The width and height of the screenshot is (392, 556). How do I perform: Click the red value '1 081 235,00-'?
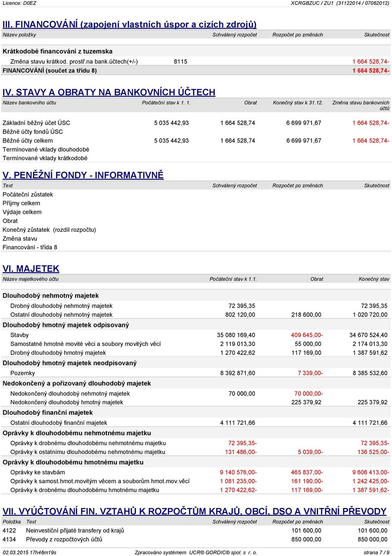click(238, 481)
